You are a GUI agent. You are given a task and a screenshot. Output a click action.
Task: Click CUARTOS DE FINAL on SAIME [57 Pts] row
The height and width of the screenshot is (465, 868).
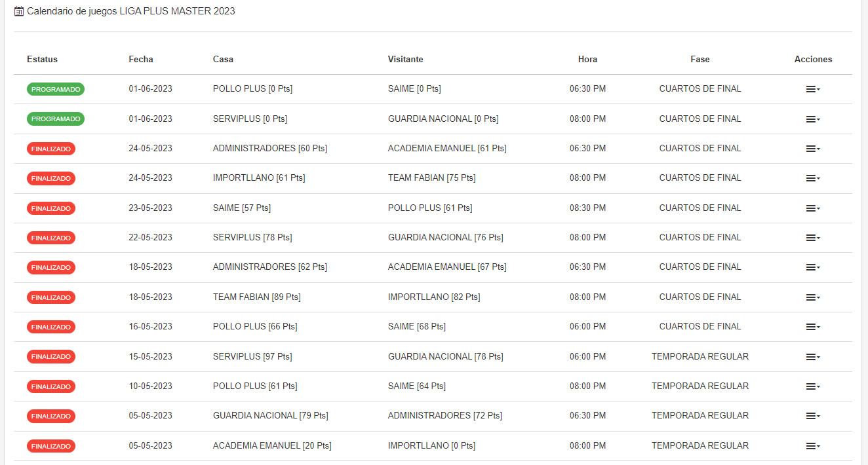click(700, 208)
